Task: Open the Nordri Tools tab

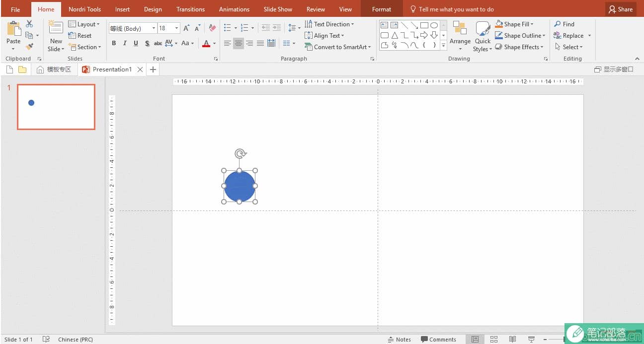Action: [x=84, y=9]
